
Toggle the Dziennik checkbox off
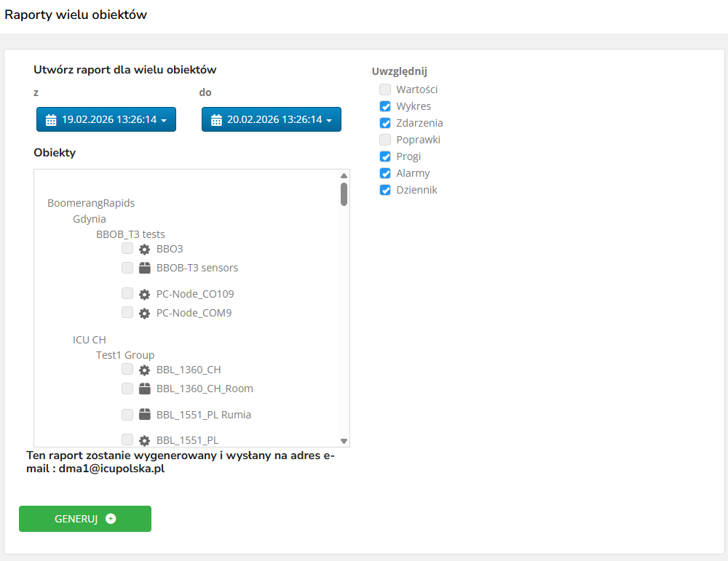385,190
